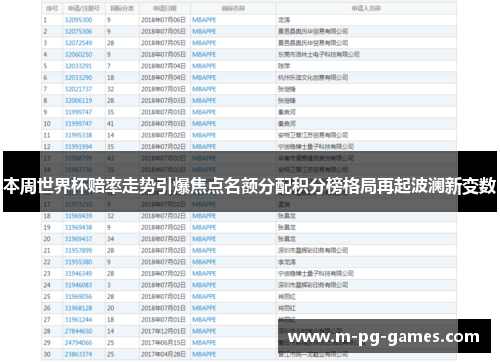Open application number 27844650
This screenshot has height=362, width=500.
point(78,331)
